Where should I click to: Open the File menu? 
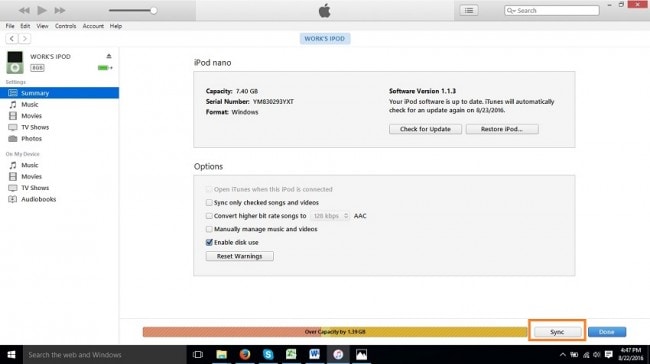point(10,26)
